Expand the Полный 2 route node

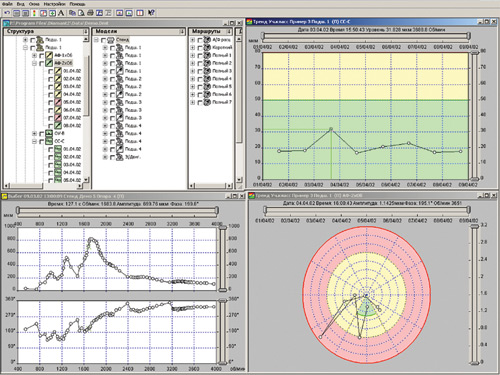(193, 63)
